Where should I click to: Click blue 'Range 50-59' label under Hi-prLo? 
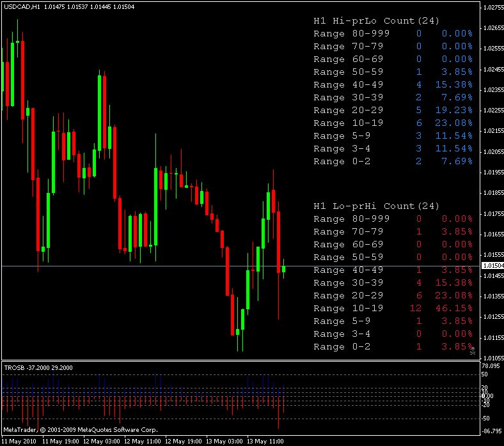[349, 72]
